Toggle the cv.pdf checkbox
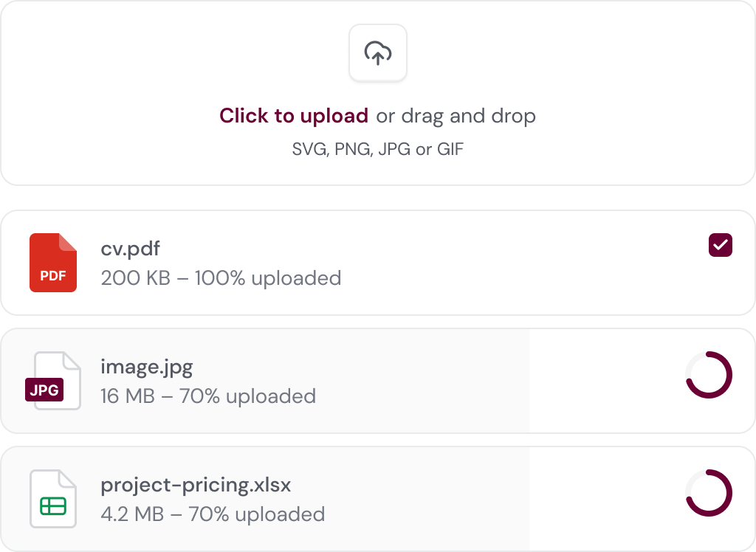 pyautogui.click(x=720, y=245)
